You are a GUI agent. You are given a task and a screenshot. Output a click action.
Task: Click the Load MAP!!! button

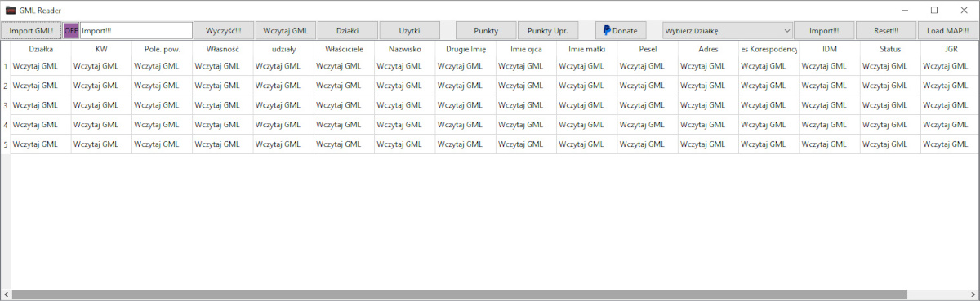coord(948,30)
